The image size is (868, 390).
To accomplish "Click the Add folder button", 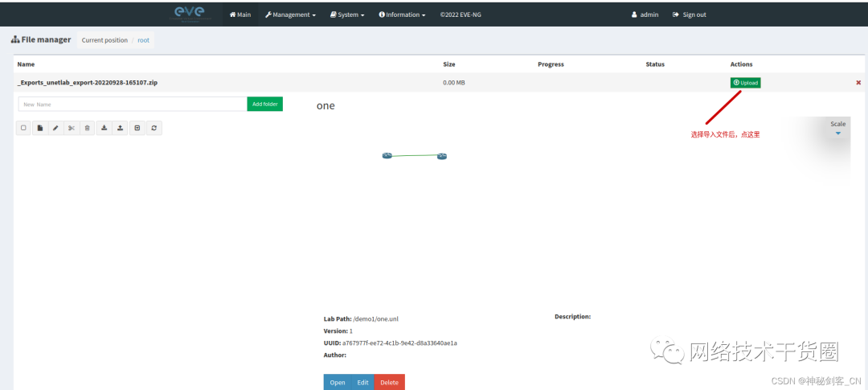I will [265, 105].
